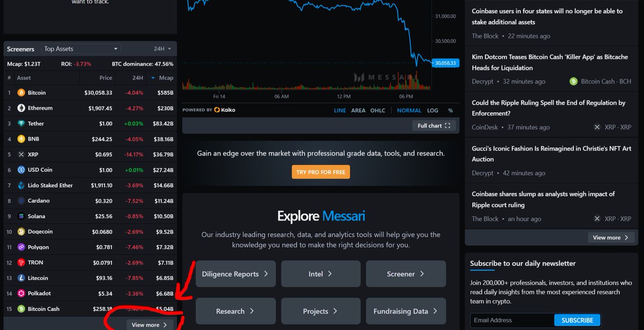Focus the Email Address input field
Viewport: 644px width, 330px height.
513,320
